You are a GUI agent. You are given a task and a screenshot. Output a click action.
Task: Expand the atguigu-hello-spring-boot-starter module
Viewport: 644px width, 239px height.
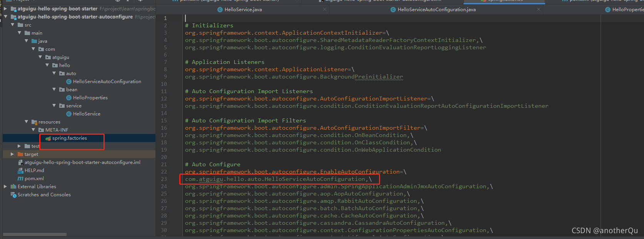click(x=5, y=8)
